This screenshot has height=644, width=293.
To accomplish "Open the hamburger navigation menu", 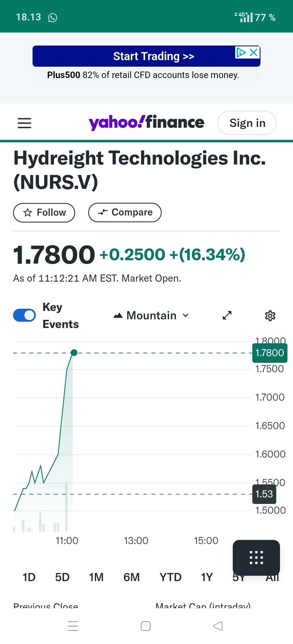I will [24, 123].
